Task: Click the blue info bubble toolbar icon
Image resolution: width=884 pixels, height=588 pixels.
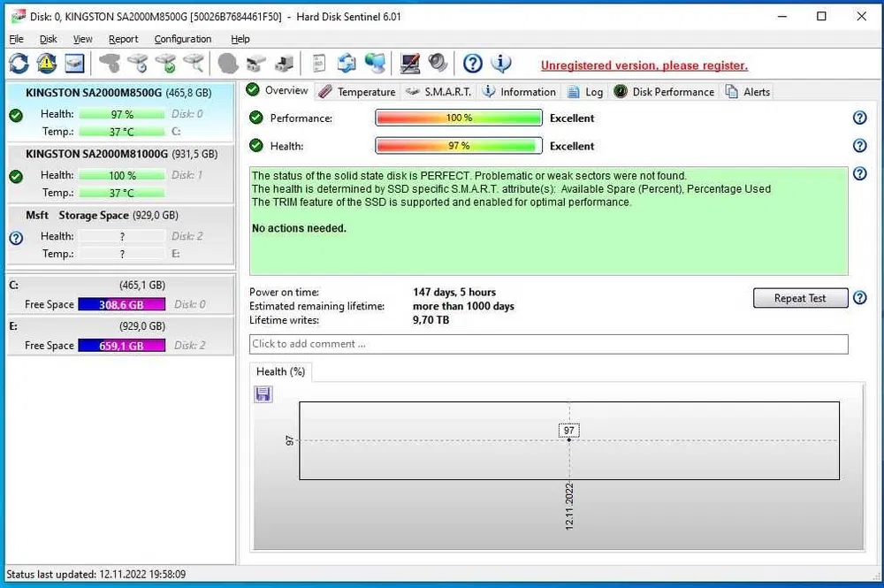Action: coord(500,63)
